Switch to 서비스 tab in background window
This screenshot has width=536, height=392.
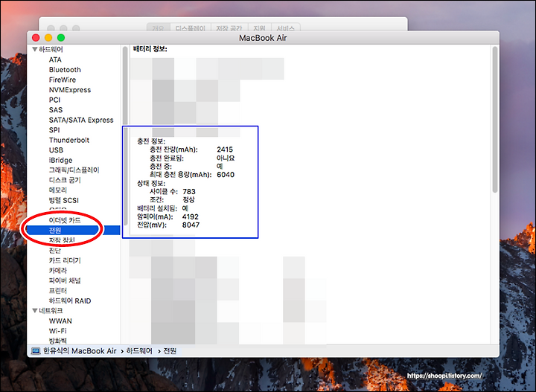pos(285,28)
